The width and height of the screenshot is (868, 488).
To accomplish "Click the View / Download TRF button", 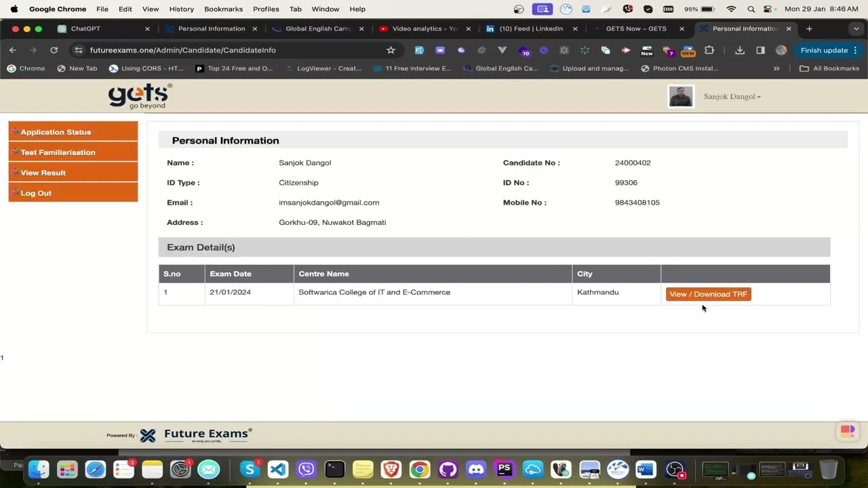I will coord(708,294).
